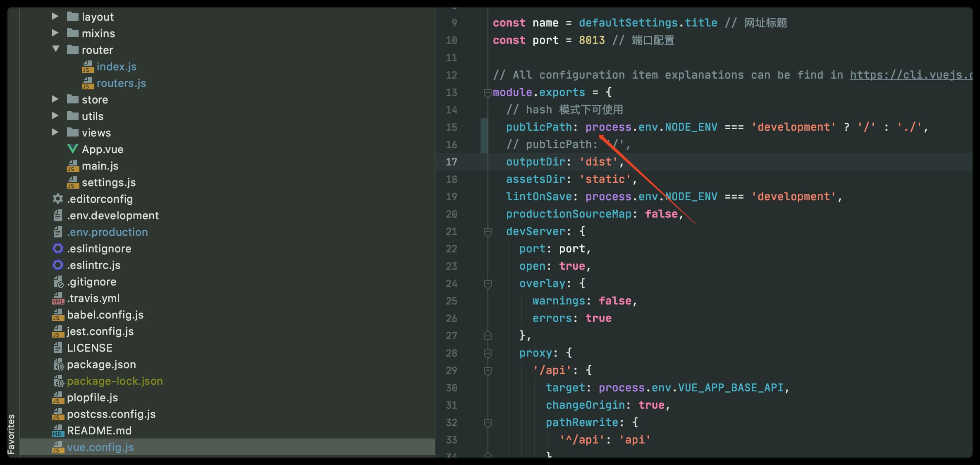Click the JS file icon of babel.config.js
The width and height of the screenshot is (980, 465).
tap(58, 315)
